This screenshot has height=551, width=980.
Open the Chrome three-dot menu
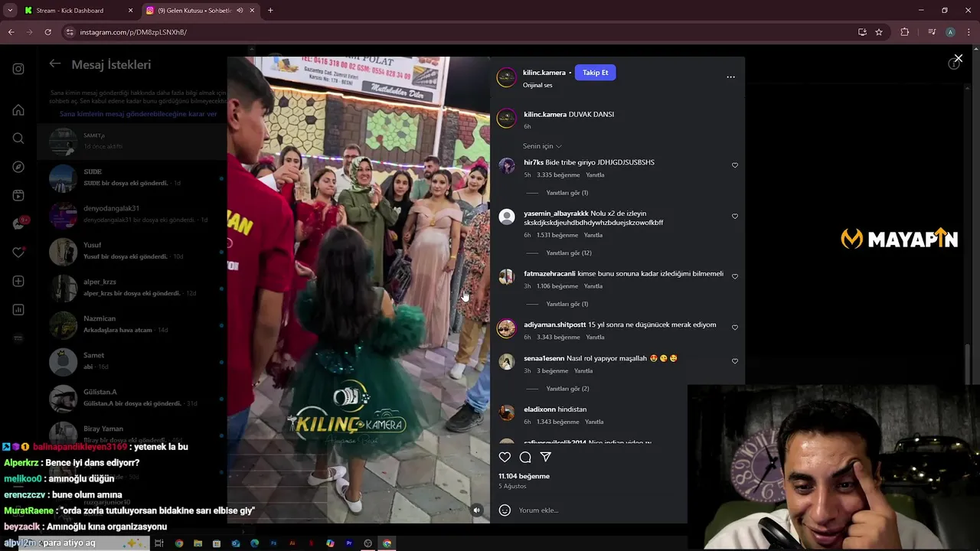969,32
